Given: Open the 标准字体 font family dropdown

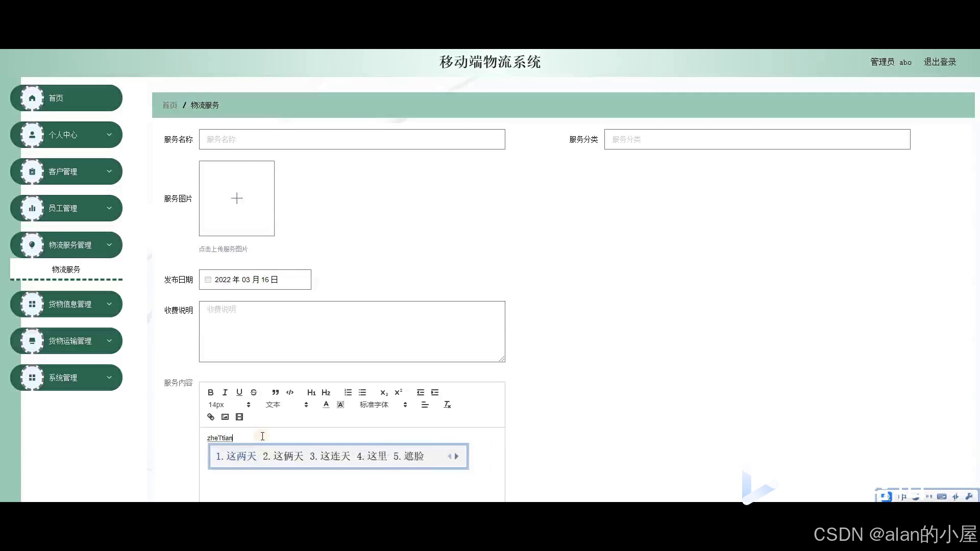Looking at the screenshot, I should point(383,405).
